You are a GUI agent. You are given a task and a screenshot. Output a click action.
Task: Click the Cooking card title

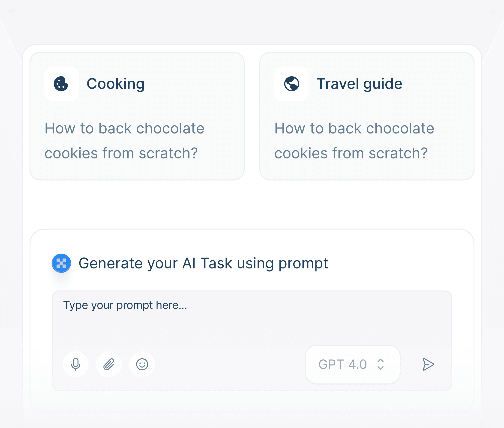pyautogui.click(x=116, y=84)
